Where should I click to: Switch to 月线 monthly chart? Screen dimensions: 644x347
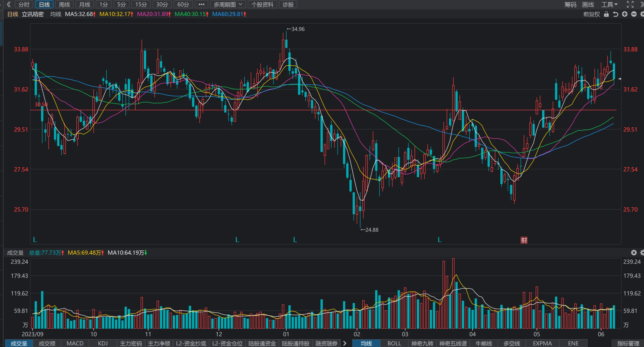(85, 4)
